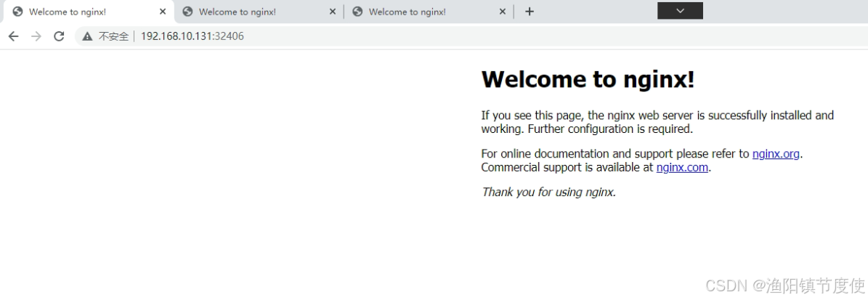868x300 pixels.
Task: Click the Welcome to nginx! heading
Action: tap(588, 79)
